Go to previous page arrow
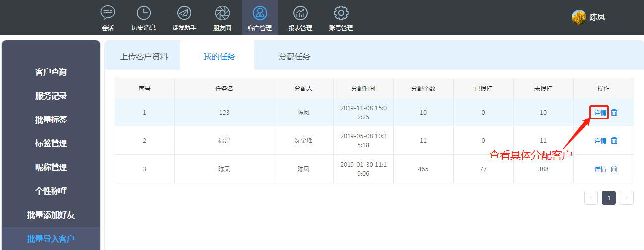The width and height of the screenshot is (644, 250). (x=591, y=198)
